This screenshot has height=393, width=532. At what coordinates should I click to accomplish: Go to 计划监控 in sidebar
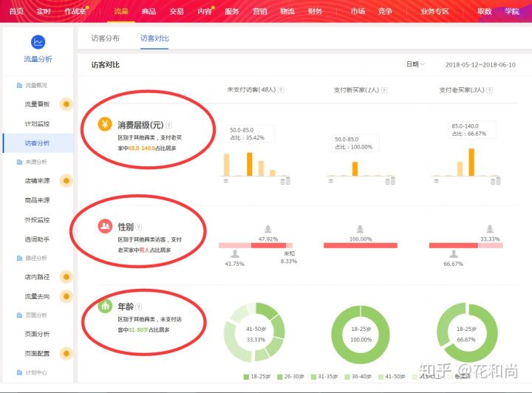coord(37,123)
